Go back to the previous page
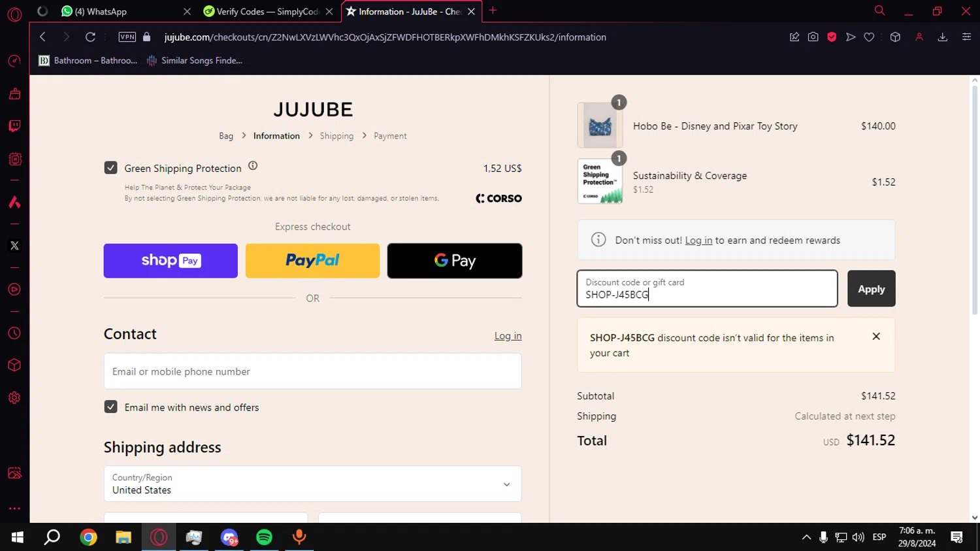 point(42,37)
